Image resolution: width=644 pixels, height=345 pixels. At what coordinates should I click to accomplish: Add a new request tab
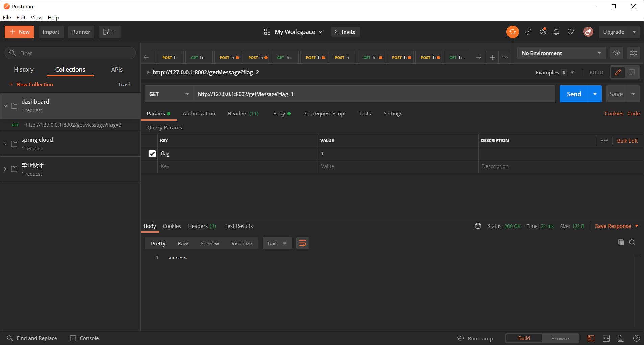coord(492,57)
